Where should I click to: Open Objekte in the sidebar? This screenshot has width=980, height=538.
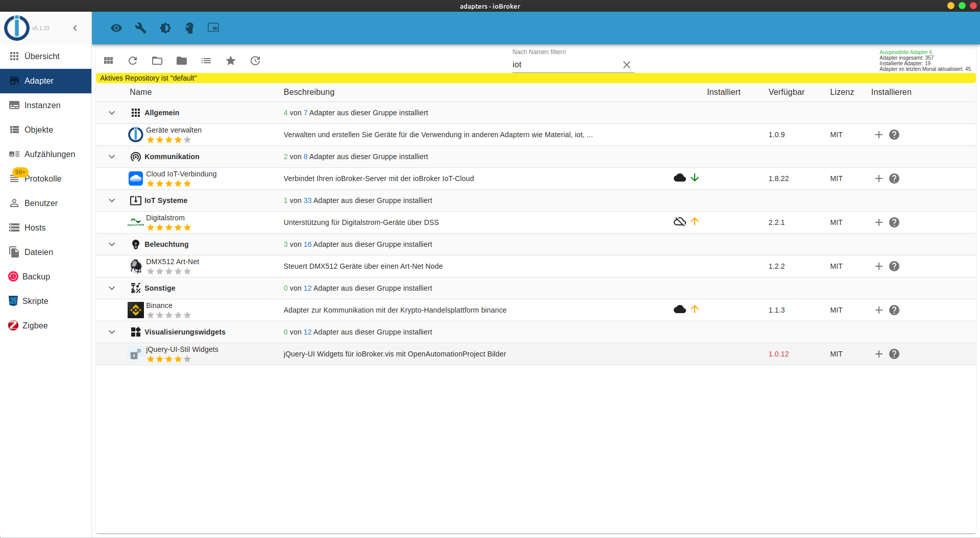pos(46,130)
